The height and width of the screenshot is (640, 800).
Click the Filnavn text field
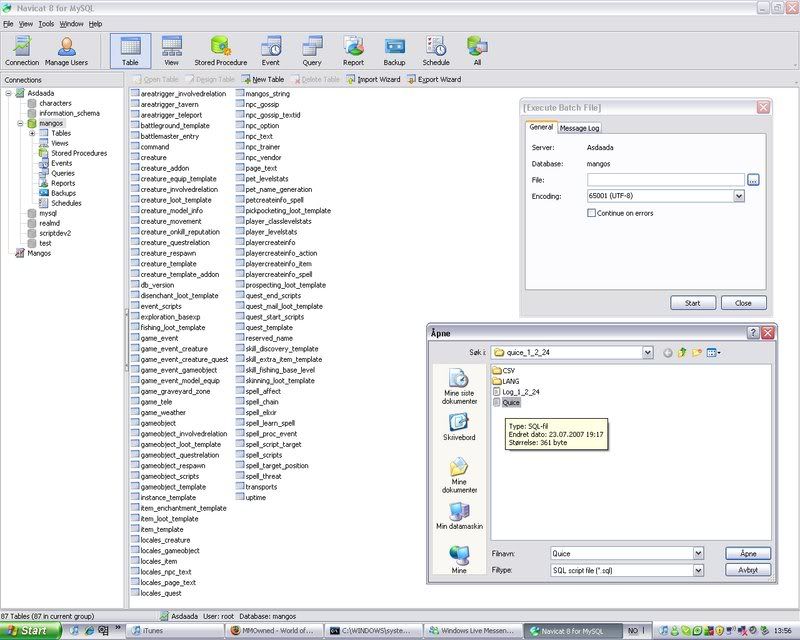(x=621, y=553)
